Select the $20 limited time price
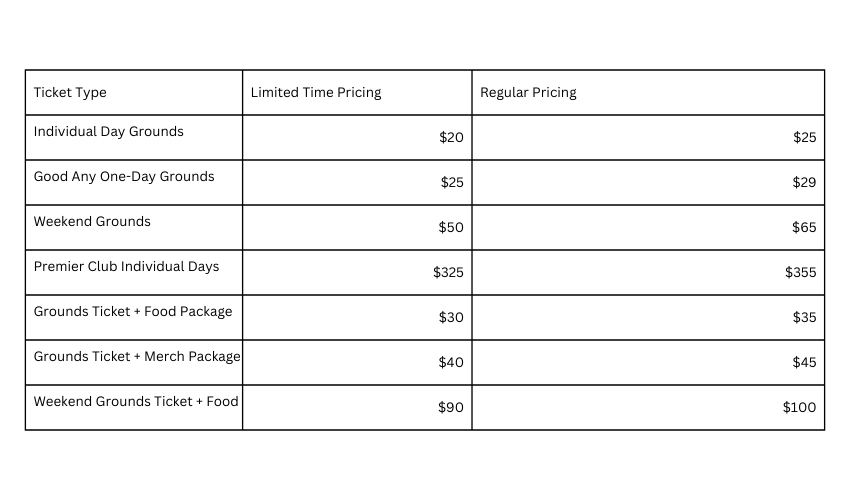This screenshot has width=850, height=500. click(x=451, y=137)
